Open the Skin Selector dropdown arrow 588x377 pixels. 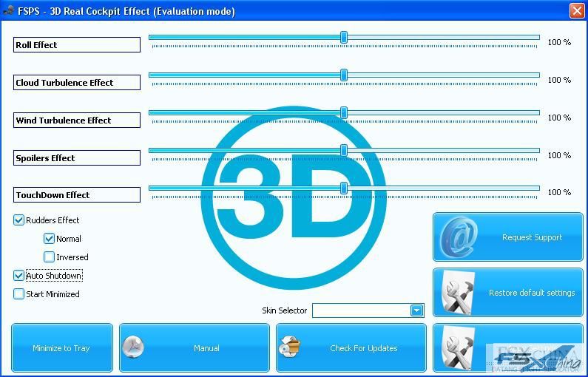coord(416,310)
